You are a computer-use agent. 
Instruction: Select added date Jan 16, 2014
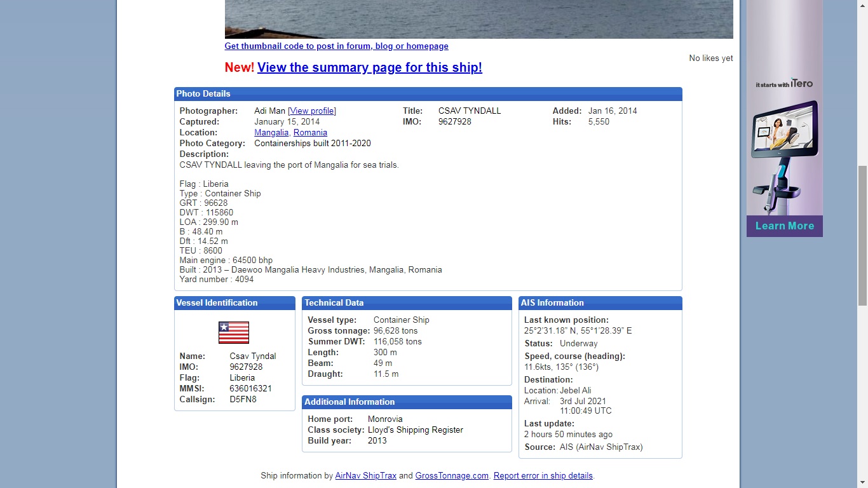coord(613,111)
